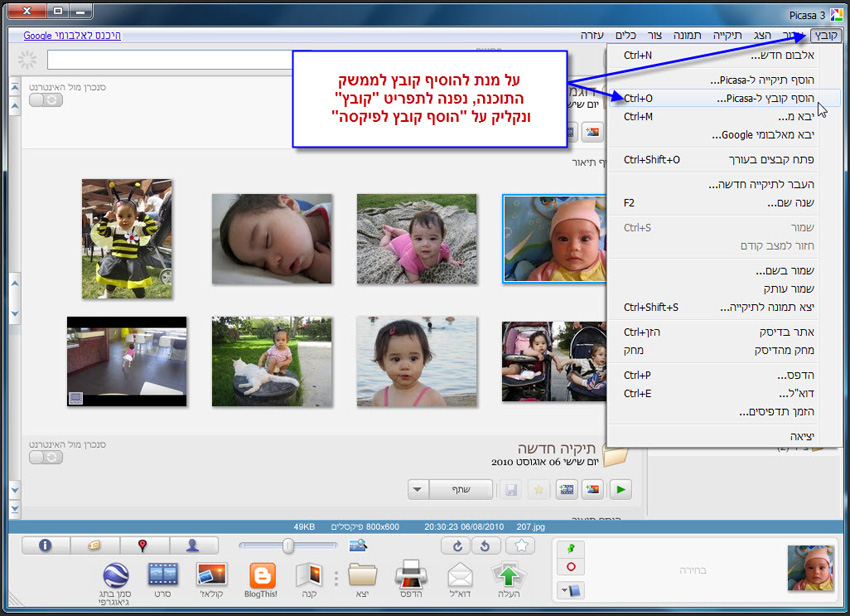Select מחק מהדיסק menu entry
The height and width of the screenshot is (616, 850).
click(x=723, y=350)
